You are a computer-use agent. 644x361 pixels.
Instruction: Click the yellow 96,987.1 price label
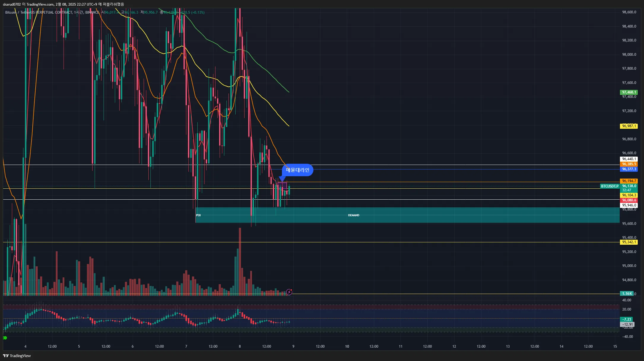[629, 126]
